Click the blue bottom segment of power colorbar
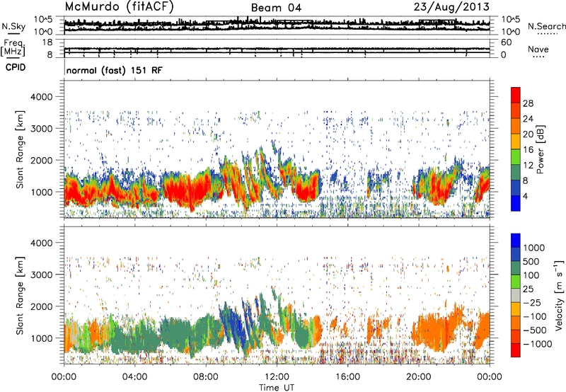This screenshot has height=392, width=566. 516,203
